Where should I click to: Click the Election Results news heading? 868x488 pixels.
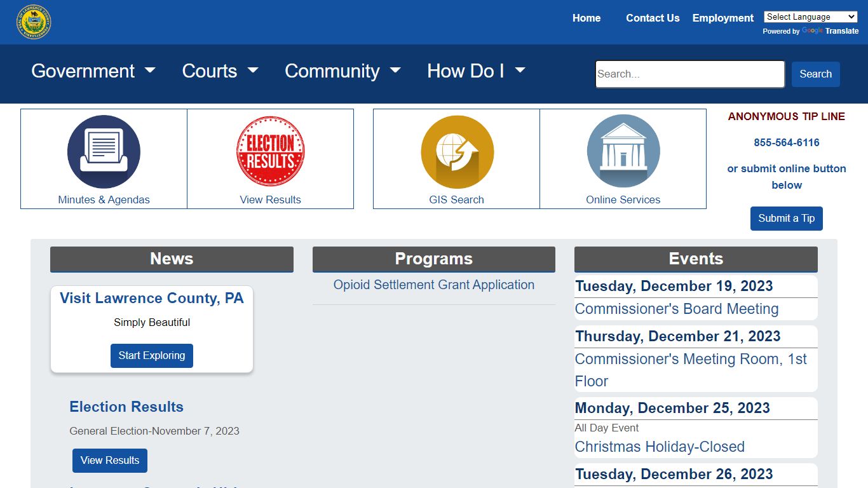tap(126, 407)
